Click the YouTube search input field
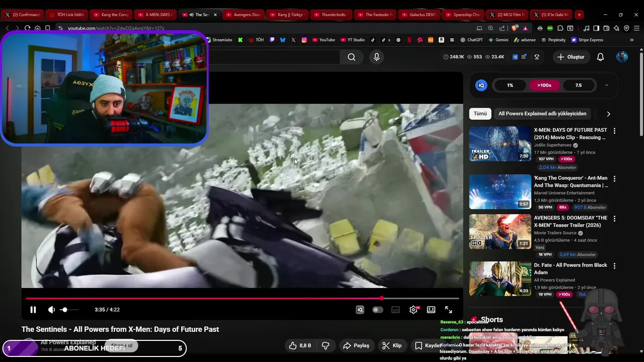644x362 pixels. click(x=274, y=57)
